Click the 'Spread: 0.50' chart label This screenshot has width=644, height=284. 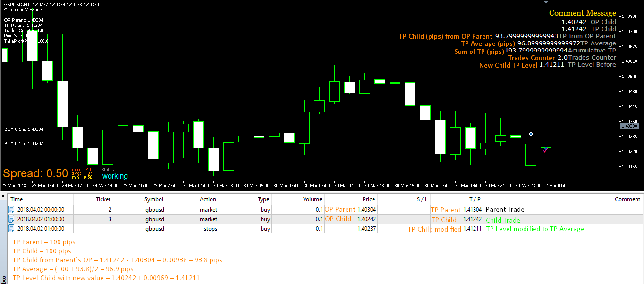tap(36, 173)
